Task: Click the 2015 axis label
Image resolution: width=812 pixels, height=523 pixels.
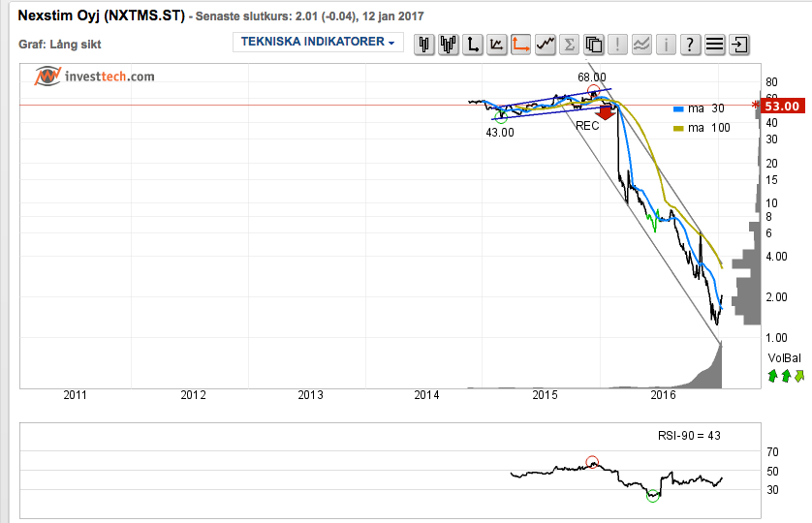Action: point(546,395)
